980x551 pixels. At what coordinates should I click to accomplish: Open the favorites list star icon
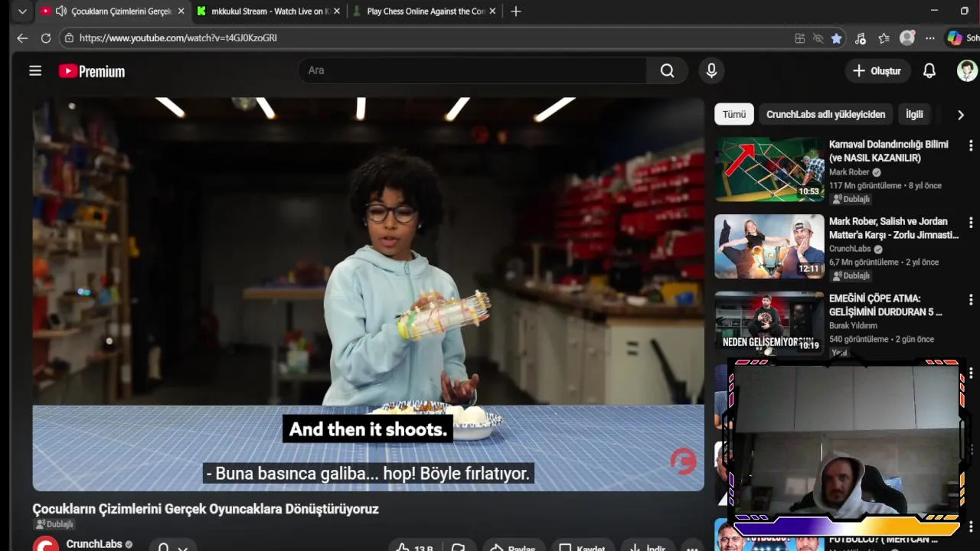884,38
